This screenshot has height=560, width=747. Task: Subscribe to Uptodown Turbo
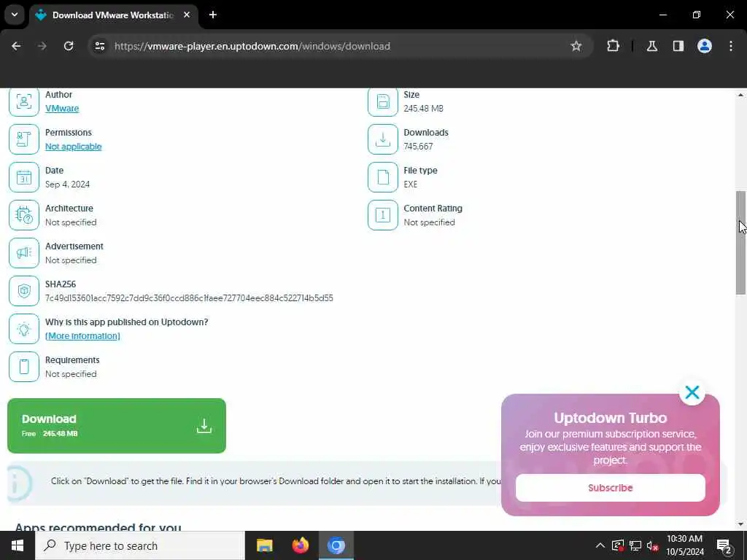pos(611,488)
